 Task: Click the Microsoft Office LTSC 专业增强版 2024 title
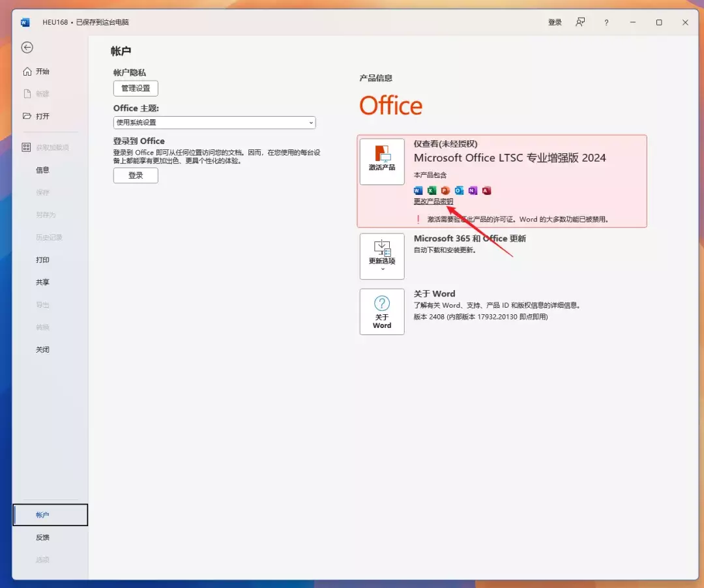(510, 158)
